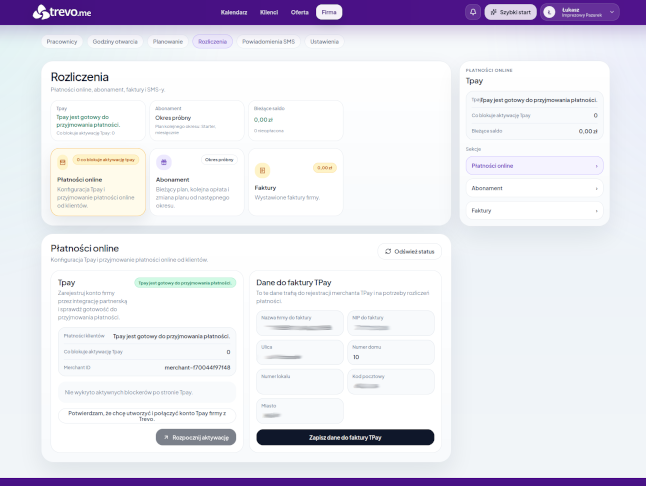Switch to the Ustawienia tab

[324, 42]
